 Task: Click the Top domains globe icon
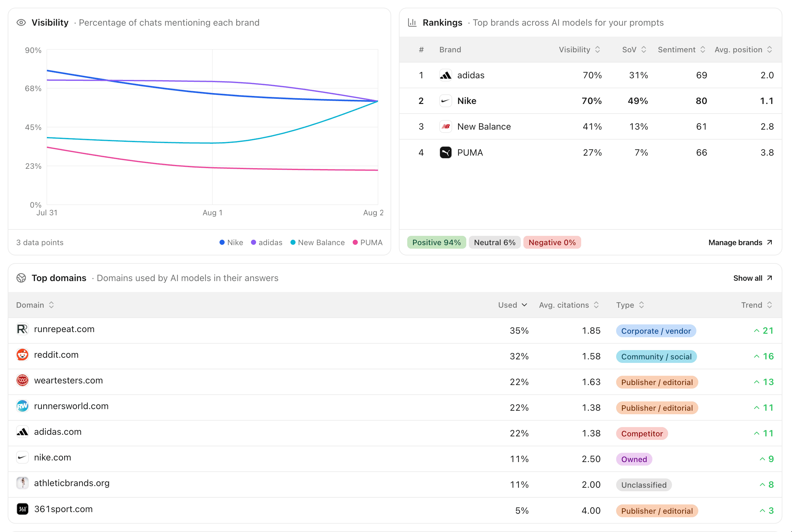pyautogui.click(x=21, y=278)
